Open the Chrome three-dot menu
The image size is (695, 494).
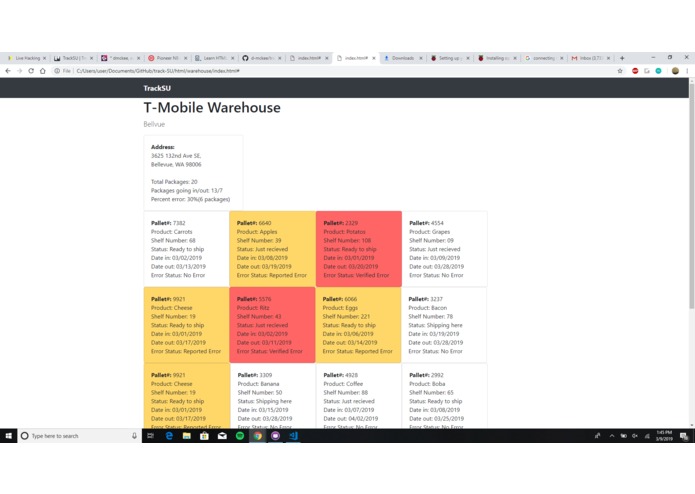click(687, 71)
